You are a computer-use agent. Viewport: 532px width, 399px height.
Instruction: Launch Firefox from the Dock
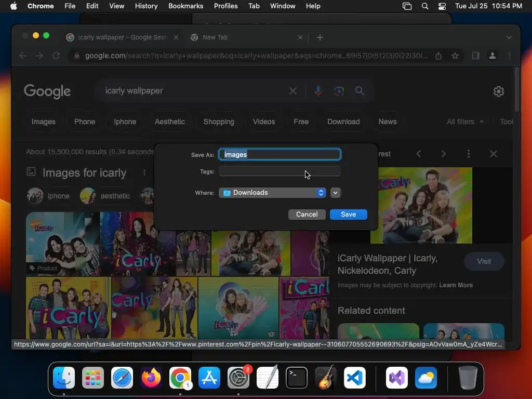pyautogui.click(x=151, y=378)
